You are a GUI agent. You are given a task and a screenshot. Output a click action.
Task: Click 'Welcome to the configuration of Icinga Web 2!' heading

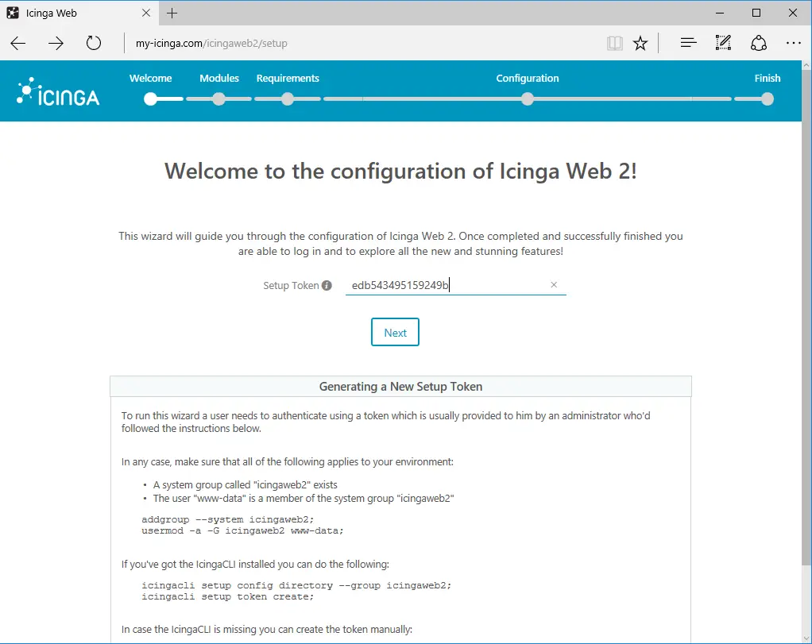pos(400,172)
